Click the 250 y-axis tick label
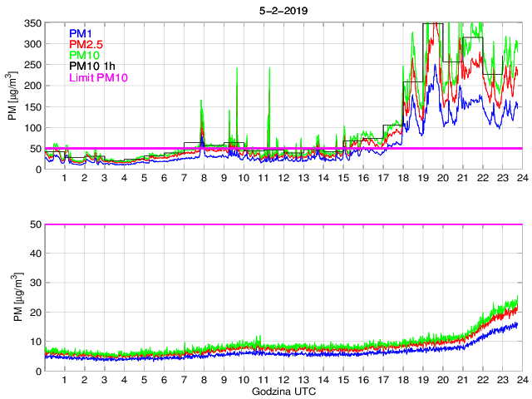The width and height of the screenshot is (532, 399). point(32,65)
